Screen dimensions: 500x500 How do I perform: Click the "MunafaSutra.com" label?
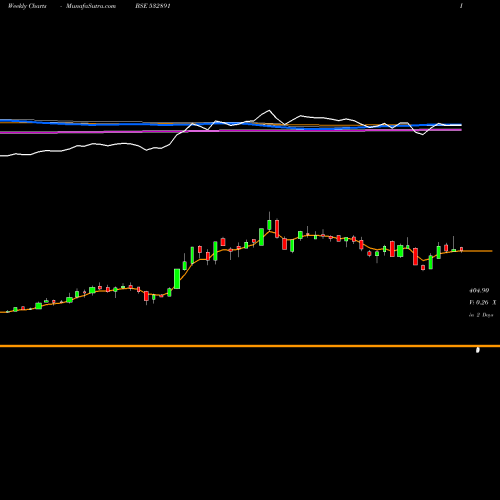tap(91, 6)
